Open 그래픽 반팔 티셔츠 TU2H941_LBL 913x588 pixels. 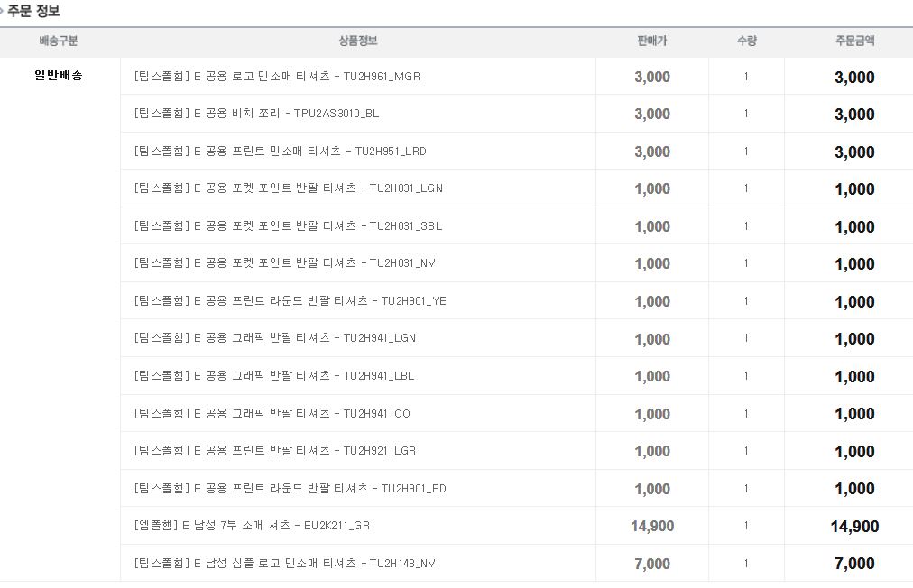273,376
